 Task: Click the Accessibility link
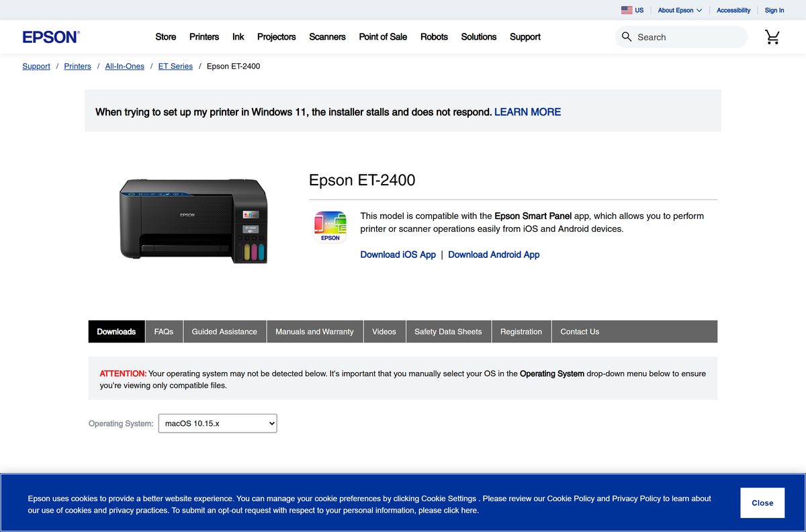coord(733,10)
